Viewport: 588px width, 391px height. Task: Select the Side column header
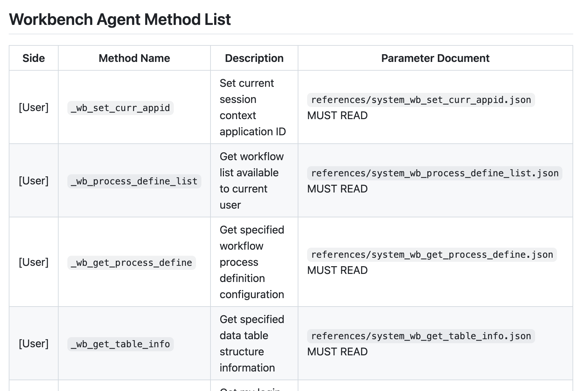click(34, 58)
